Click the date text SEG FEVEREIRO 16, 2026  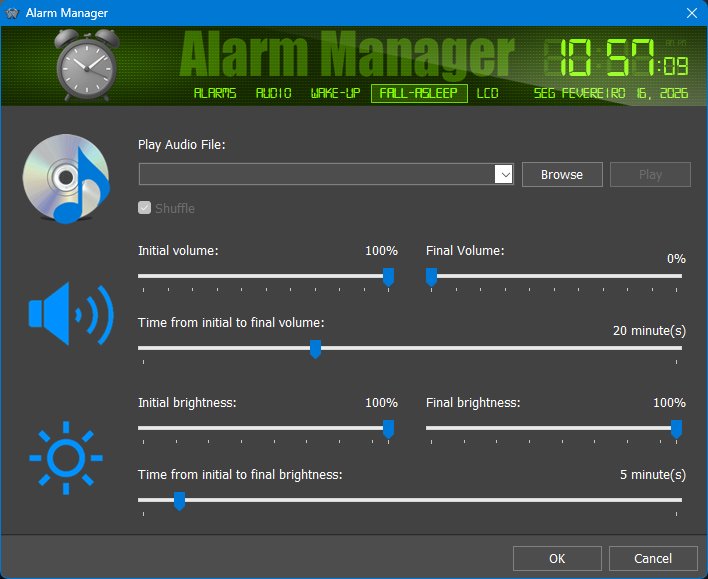pos(611,93)
